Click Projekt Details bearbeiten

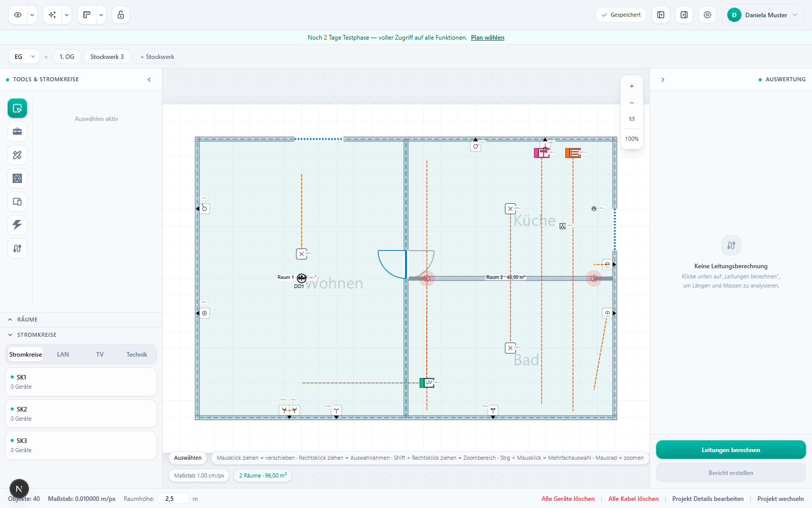(708, 499)
